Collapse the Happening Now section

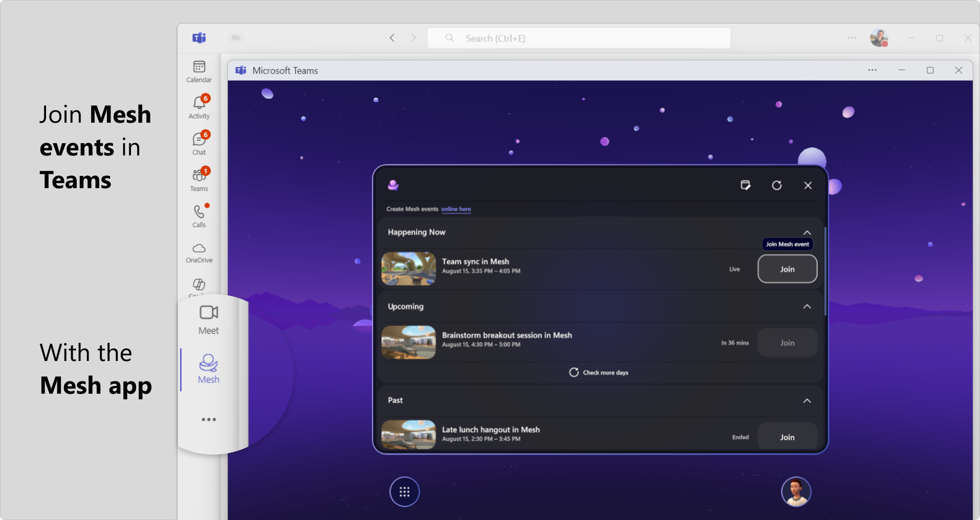808,232
